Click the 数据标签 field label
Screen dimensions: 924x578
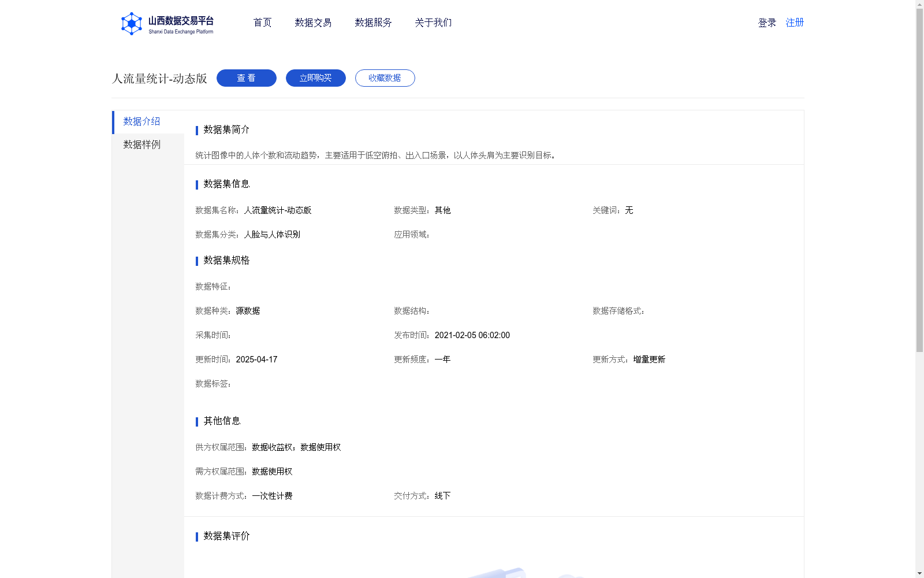213,384
